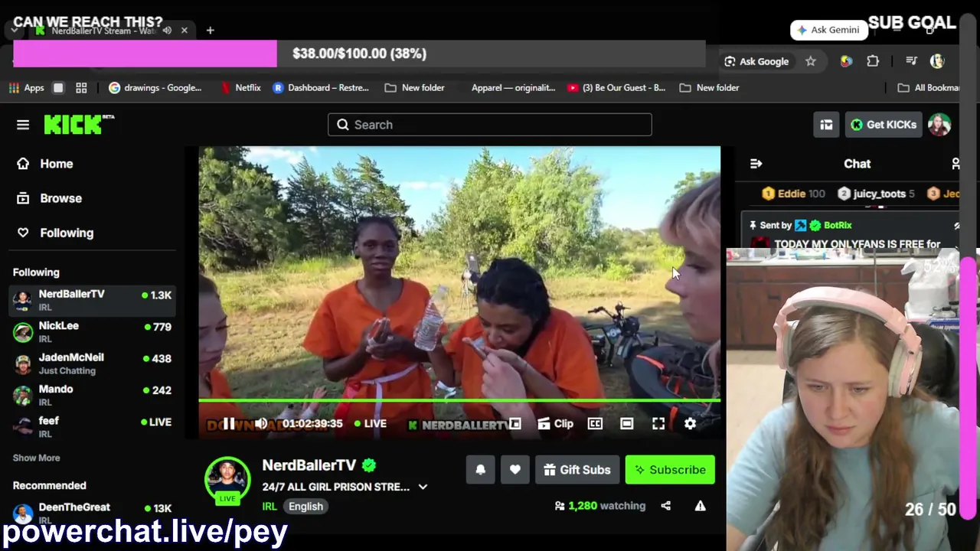
Task: Switch to theater mode
Action: (626, 423)
